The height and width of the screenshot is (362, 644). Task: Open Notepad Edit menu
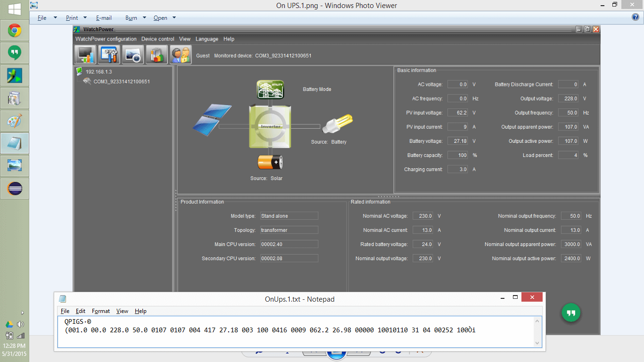coord(81,311)
